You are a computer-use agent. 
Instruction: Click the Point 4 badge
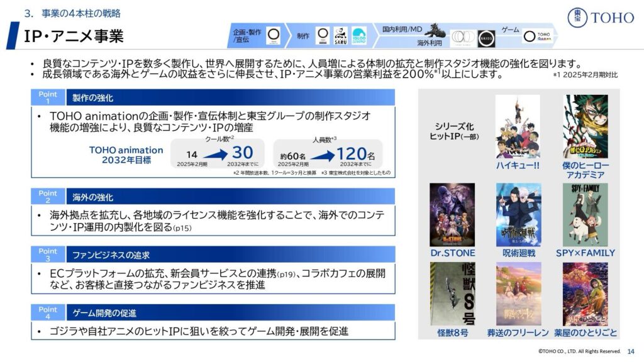pos(48,312)
